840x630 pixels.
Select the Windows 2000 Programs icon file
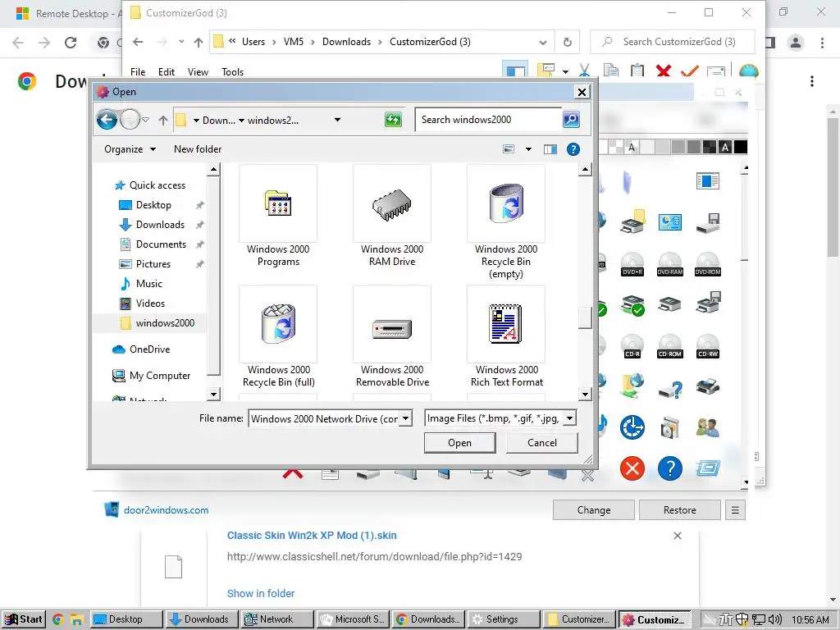coord(278,216)
